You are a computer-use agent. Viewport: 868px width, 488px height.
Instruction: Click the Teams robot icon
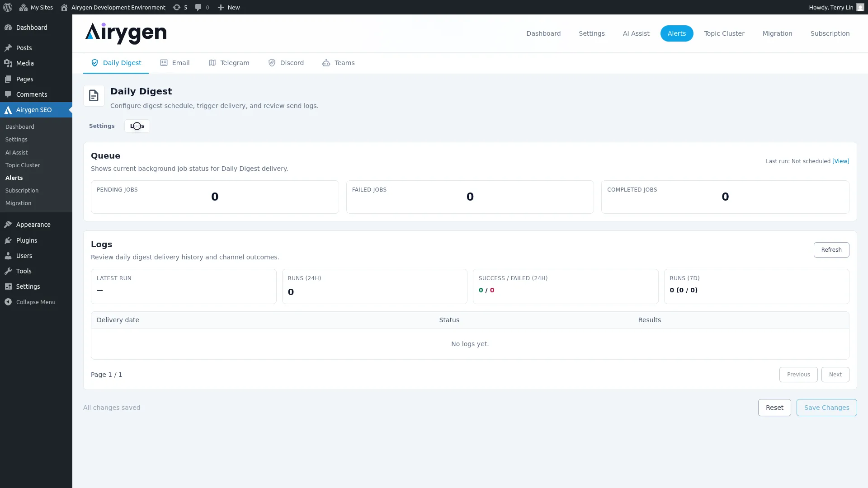tap(326, 63)
